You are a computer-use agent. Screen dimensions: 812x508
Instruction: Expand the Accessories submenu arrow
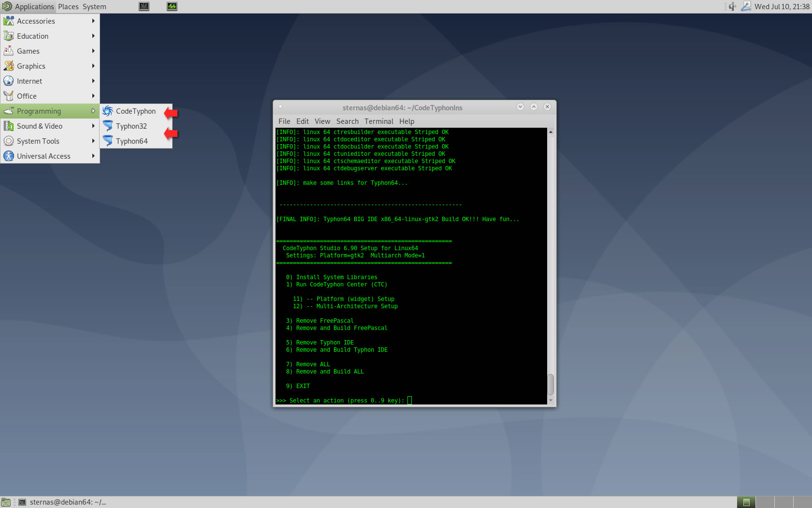(93, 21)
